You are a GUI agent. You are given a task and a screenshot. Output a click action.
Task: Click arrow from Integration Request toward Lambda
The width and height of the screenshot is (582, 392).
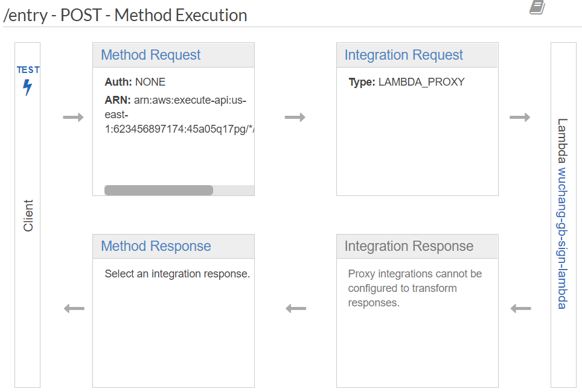click(x=520, y=117)
